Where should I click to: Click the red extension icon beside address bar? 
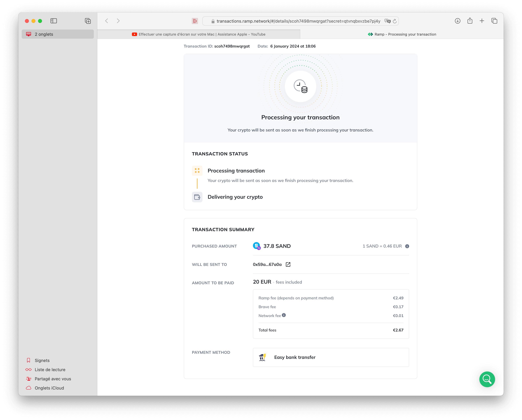pyautogui.click(x=195, y=21)
